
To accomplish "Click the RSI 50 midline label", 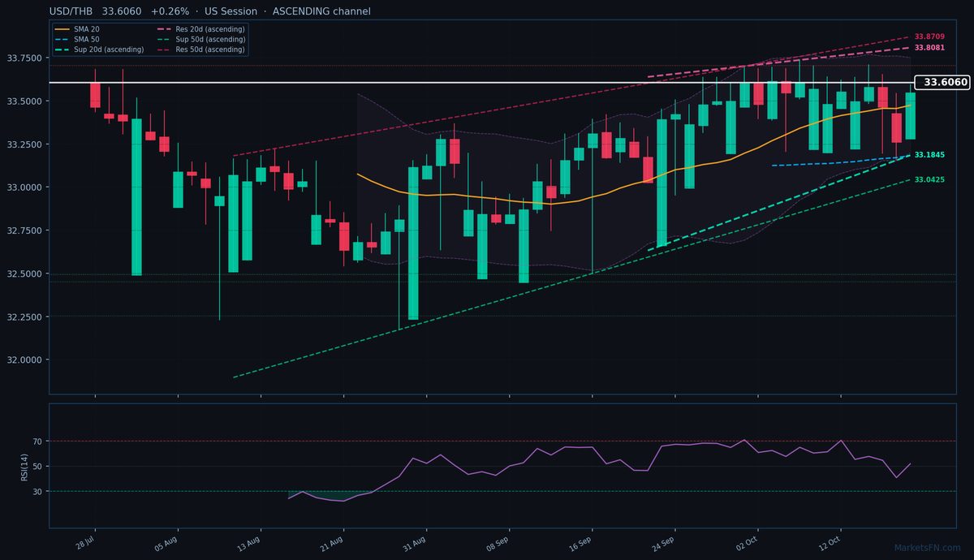I will coord(38,467).
